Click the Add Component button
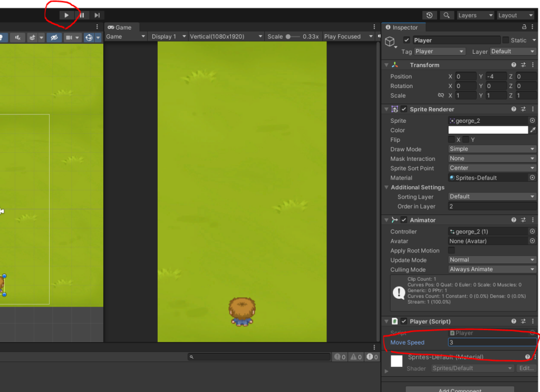The image size is (540, 392). tap(459, 390)
